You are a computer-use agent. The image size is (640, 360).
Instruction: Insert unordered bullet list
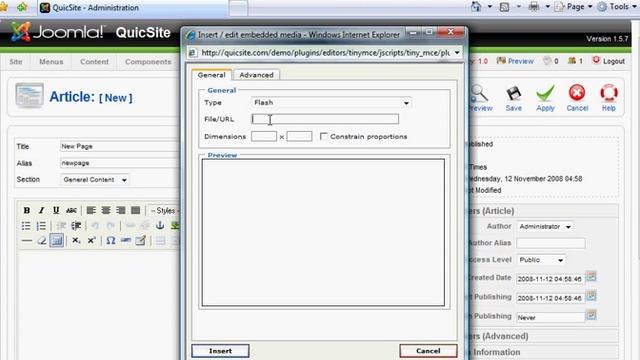click(26, 226)
